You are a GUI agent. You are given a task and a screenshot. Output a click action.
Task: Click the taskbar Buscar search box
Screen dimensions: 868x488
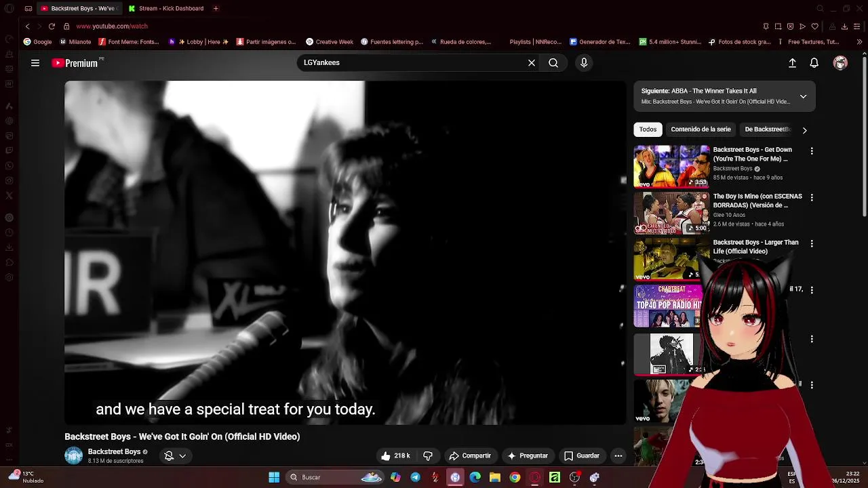point(336,477)
